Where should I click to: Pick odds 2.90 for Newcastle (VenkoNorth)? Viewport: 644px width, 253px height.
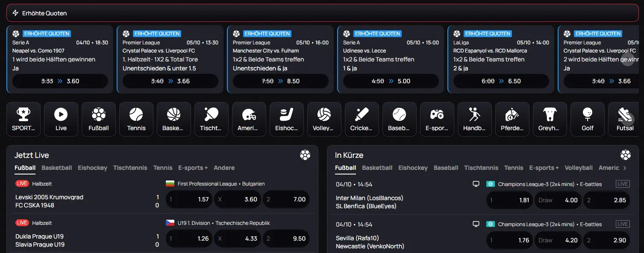607,240
